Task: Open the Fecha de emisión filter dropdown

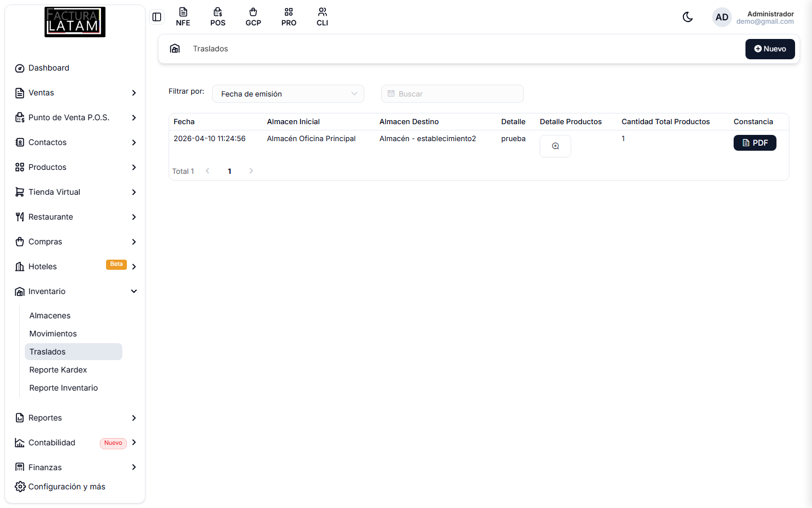Action: [x=288, y=94]
